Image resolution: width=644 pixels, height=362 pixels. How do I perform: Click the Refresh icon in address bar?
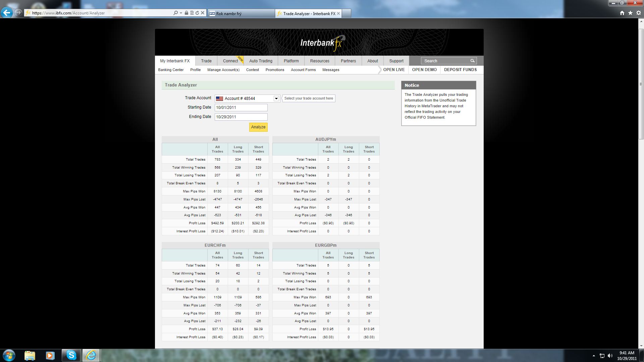coord(197,13)
